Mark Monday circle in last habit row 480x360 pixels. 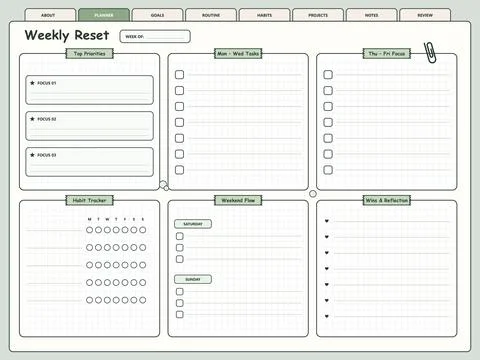[x=89, y=300]
